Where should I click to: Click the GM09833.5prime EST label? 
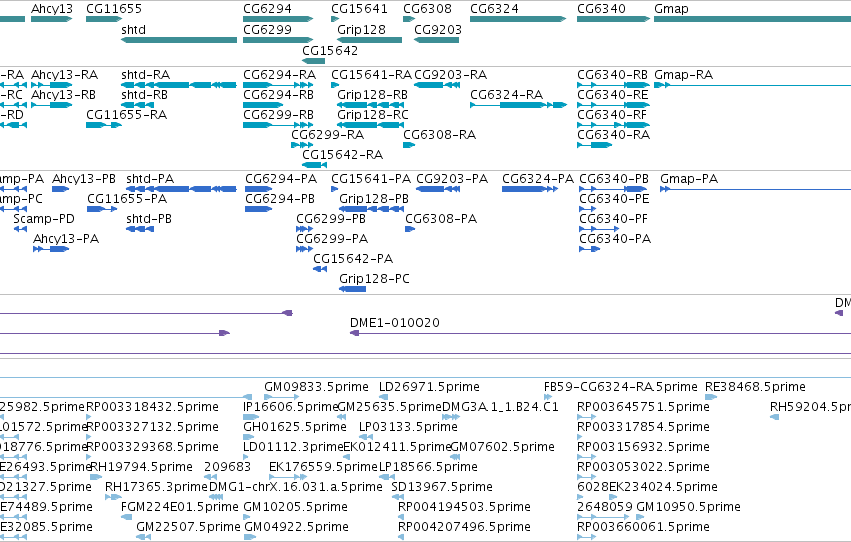(316, 387)
